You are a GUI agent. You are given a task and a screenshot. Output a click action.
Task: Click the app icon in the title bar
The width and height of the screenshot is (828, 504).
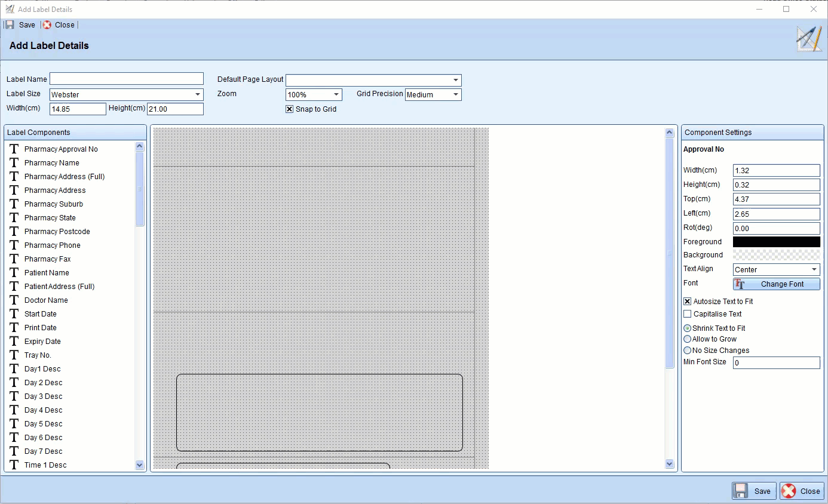pos(10,9)
